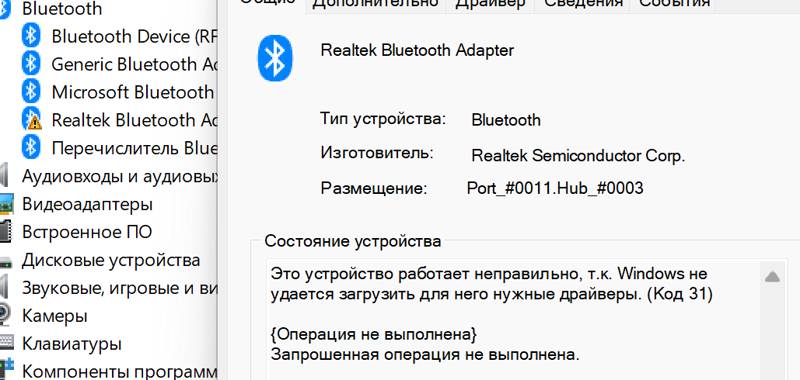Select Перечислитель Bluetooth icon in device list
This screenshot has width=800, height=380.
pos(31,148)
